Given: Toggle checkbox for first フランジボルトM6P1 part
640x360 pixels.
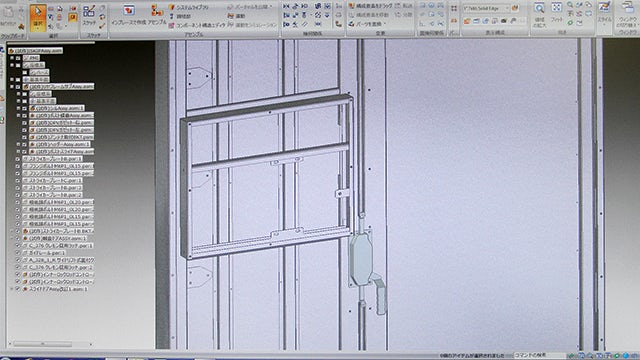Looking at the screenshot, I should point(18,166).
